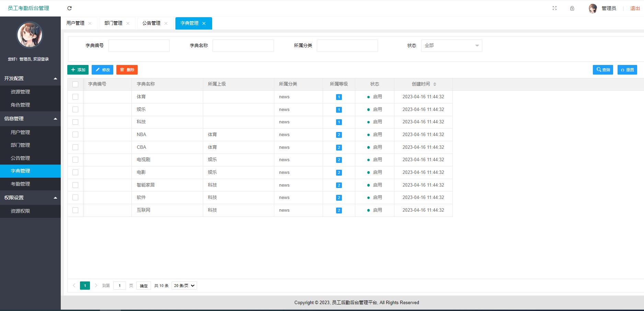644x311 pixels.
Task: Click level badge 2 in NBA row
Action: (x=339, y=135)
